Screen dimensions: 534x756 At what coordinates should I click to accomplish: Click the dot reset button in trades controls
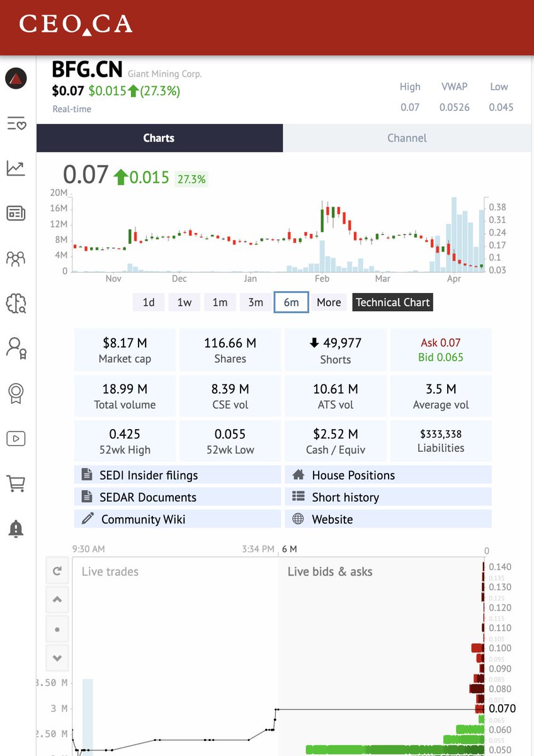[57, 629]
